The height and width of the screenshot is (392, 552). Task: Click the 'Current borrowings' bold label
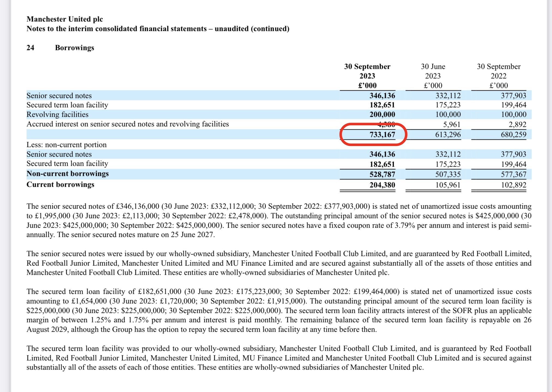pyautogui.click(x=60, y=185)
